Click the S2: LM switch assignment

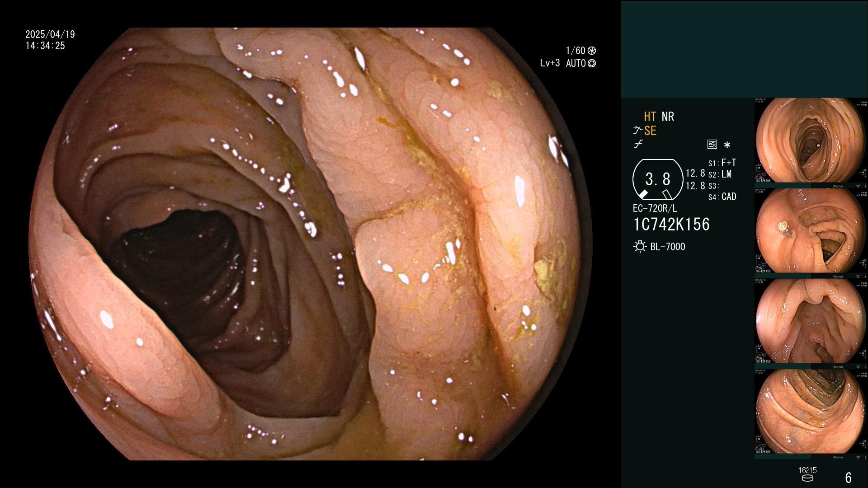[720, 174]
